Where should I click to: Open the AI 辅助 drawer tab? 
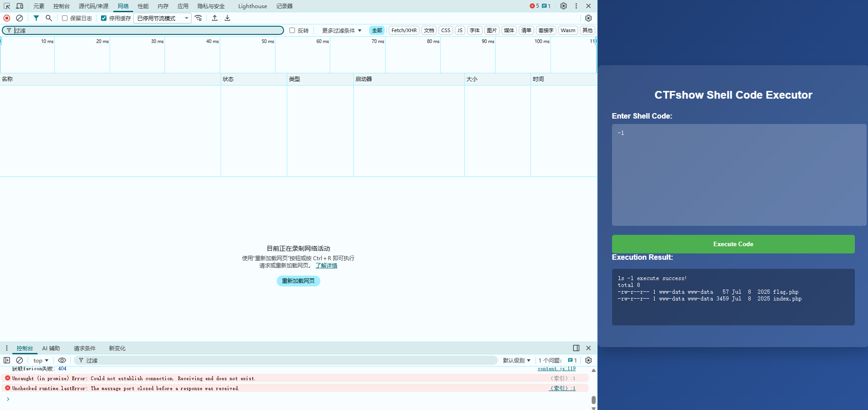(x=51, y=348)
